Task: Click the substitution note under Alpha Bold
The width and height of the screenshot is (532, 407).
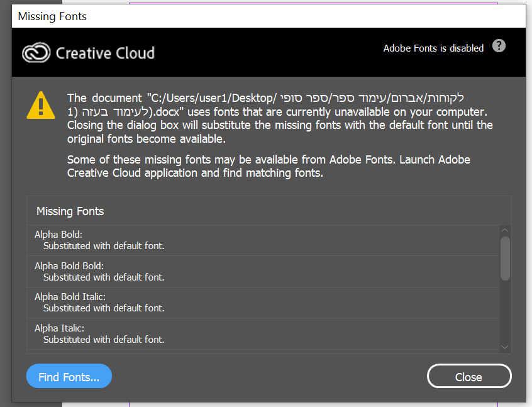Action: [x=104, y=246]
